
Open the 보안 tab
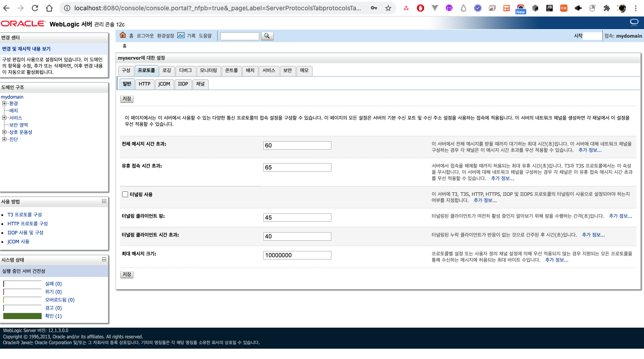(x=288, y=71)
